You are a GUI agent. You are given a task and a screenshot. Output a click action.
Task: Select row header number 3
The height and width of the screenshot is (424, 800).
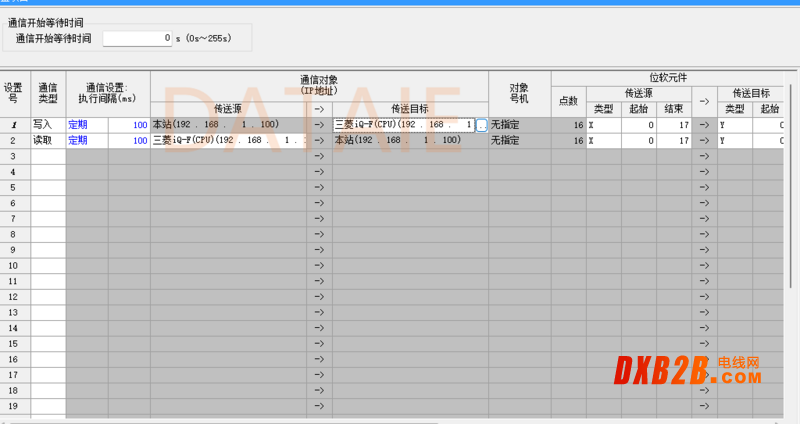pos(15,156)
